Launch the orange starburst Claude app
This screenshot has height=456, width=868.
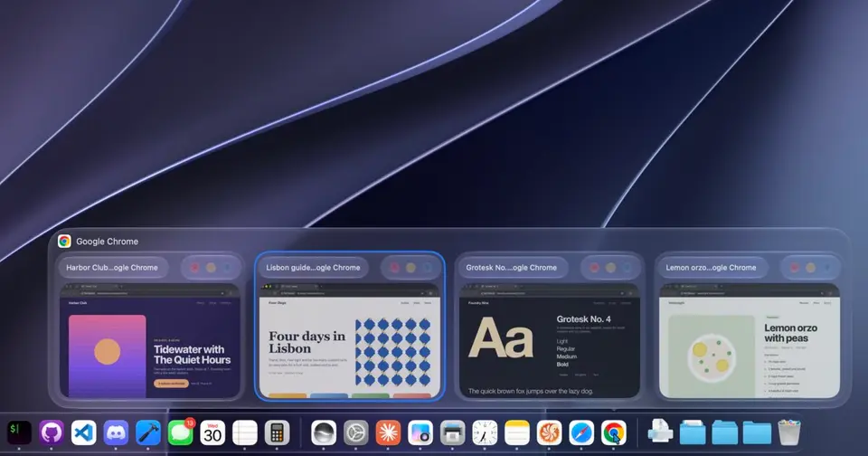point(388,432)
